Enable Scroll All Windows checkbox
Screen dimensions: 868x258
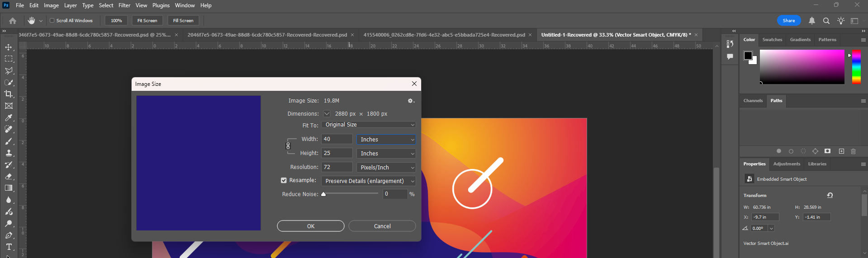click(x=52, y=21)
